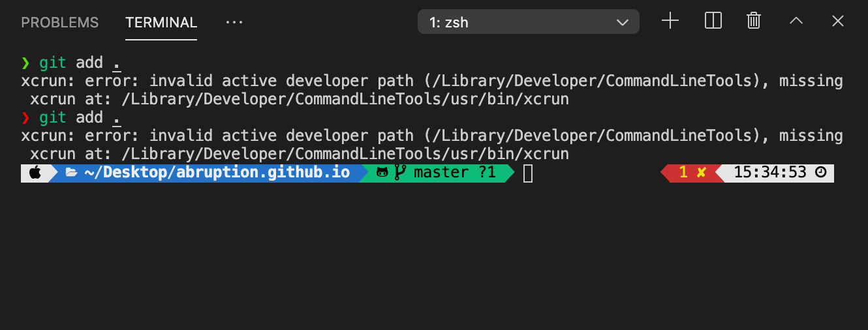Close the terminal panel
This screenshot has width=868, height=330.
tap(838, 21)
